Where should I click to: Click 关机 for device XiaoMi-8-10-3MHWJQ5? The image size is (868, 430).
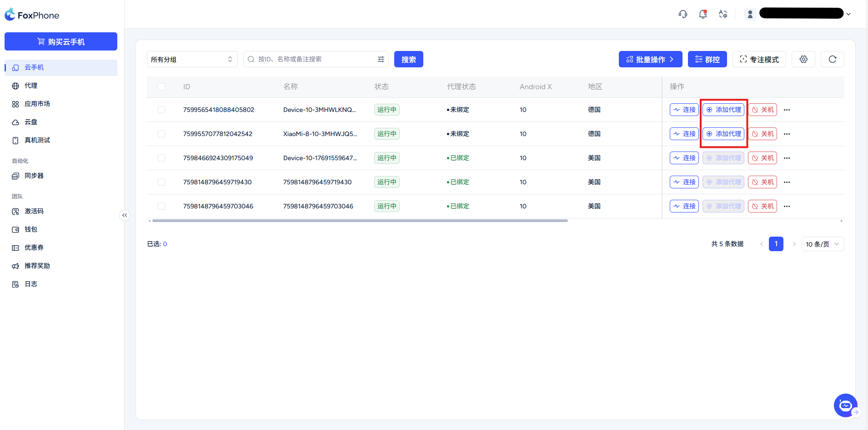(x=763, y=134)
